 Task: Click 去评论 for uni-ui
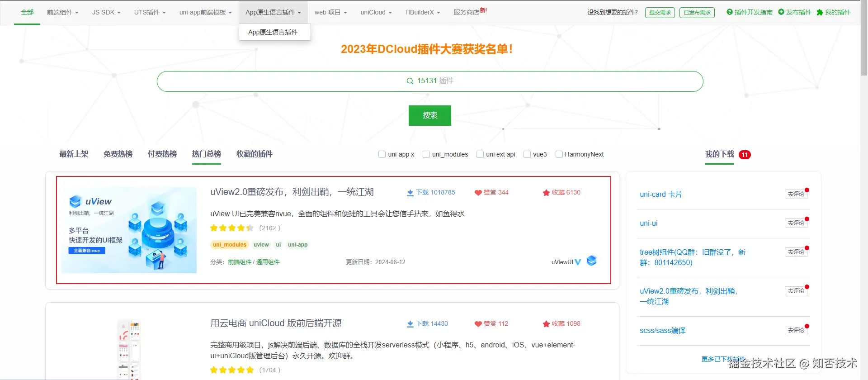click(x=796, y=223)
